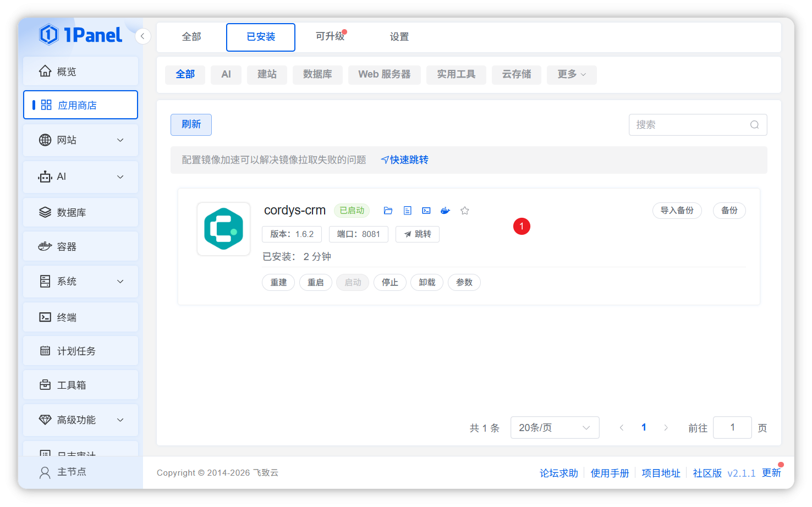
Task: Open the 更多 categories dropdown
Action: [x=572, y=75]
